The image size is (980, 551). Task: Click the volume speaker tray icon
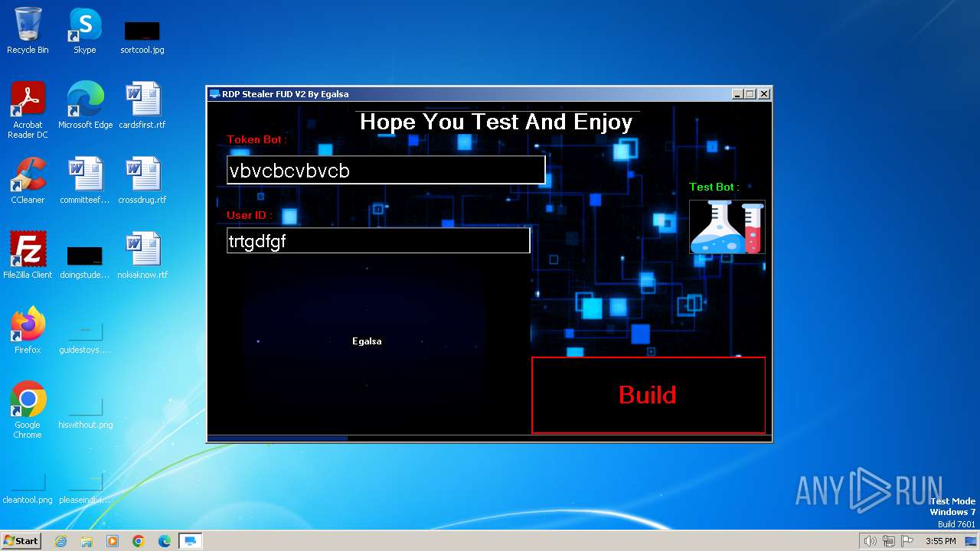coord(870,541)
